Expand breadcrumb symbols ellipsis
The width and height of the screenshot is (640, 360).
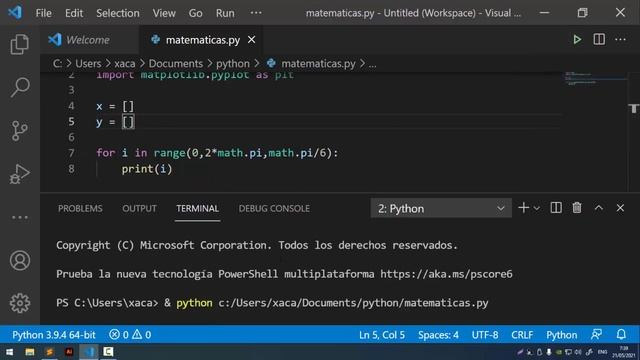click(372, 64)
